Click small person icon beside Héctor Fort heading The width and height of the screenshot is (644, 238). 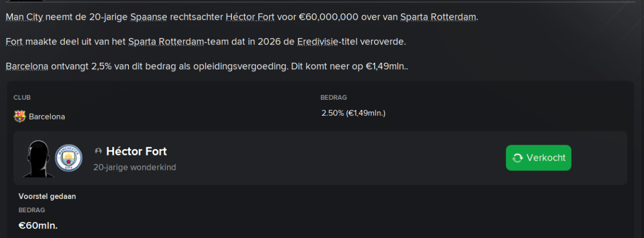pyautogui.click(x=98, y=152)
